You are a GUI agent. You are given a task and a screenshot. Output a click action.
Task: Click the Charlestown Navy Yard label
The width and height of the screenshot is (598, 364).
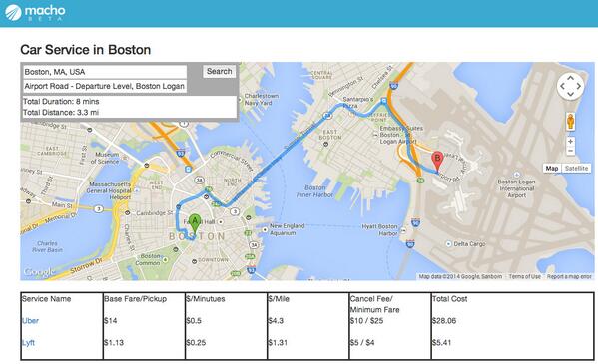click(x=261, y=99)
